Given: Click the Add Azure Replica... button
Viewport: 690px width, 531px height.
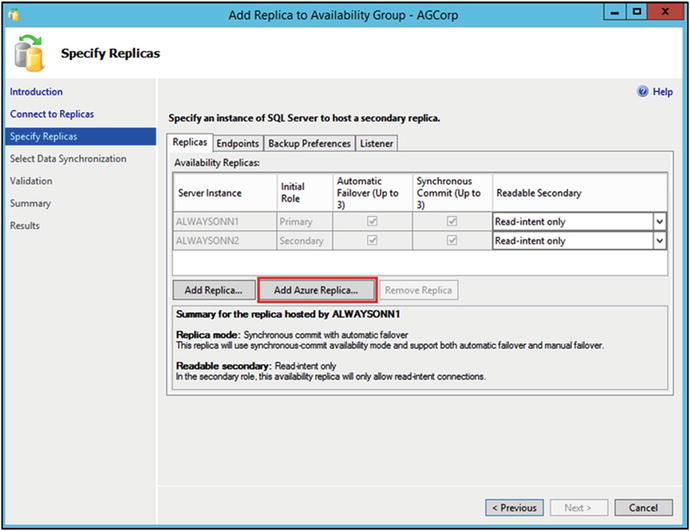Looking at the screenshot, I should pos(316,290).
